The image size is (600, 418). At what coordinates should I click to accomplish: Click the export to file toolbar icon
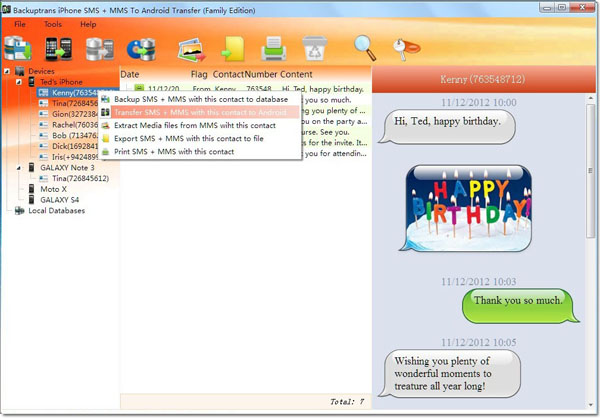click(233, 49)
